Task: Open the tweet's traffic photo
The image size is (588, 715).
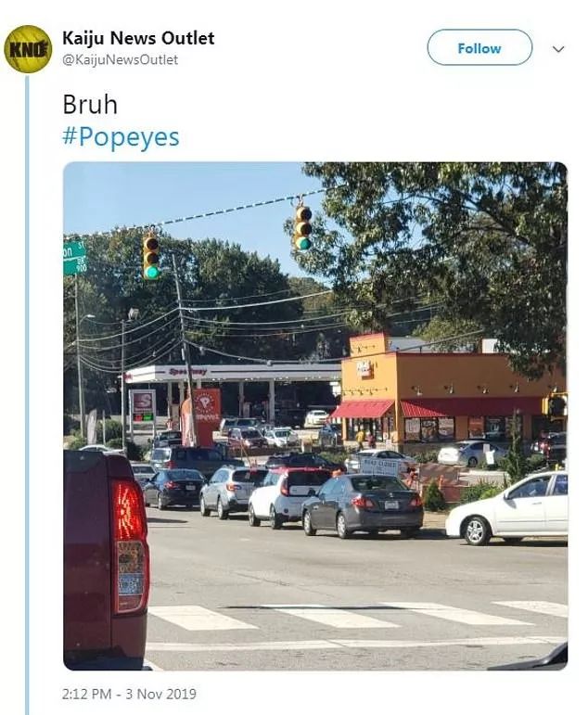Action: (315, 415)
